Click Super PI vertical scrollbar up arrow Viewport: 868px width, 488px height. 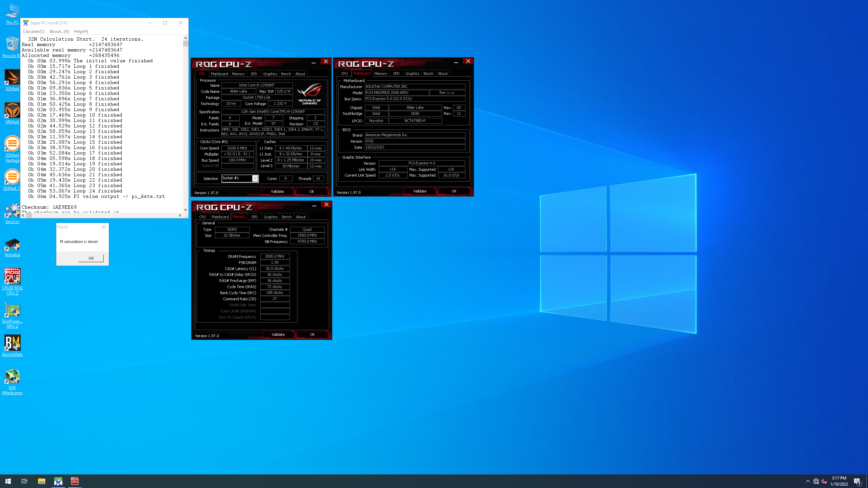pyautogui.click(x=185, y=38)
